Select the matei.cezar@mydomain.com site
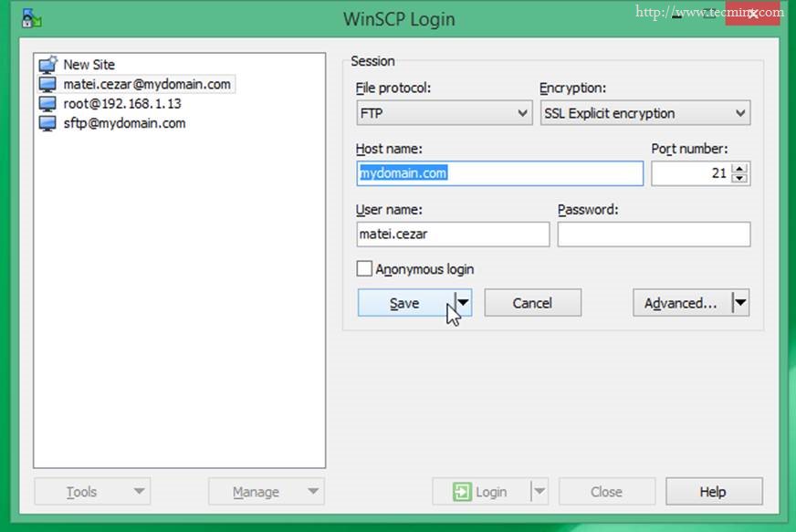Viewport: 796px width, 532px height. coord(147,84)
